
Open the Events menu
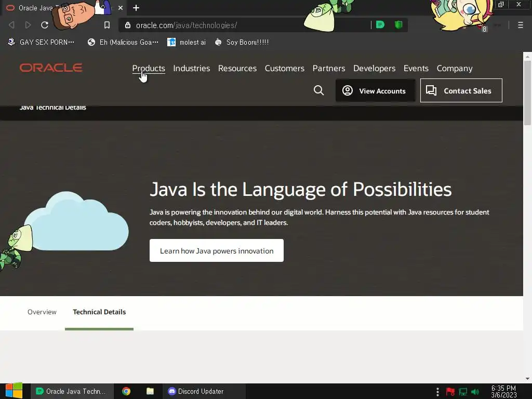point(416,68)
